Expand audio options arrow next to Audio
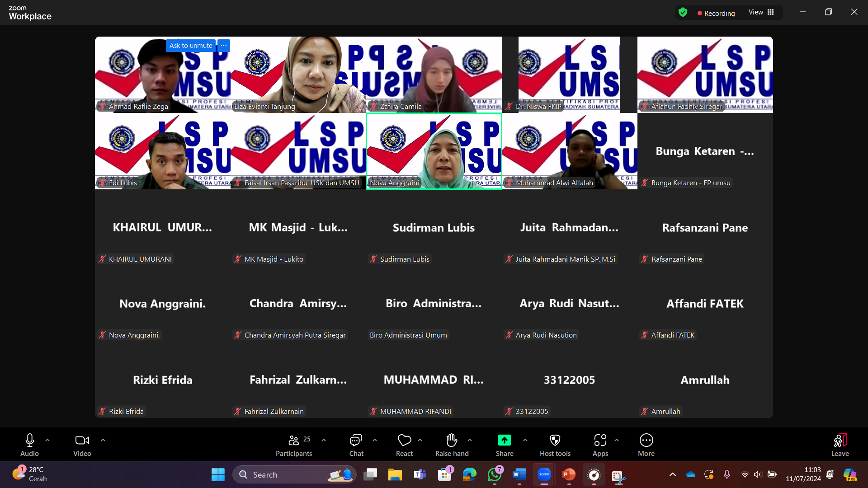Viewport: 868px width, 488px height. click(47, 440)
